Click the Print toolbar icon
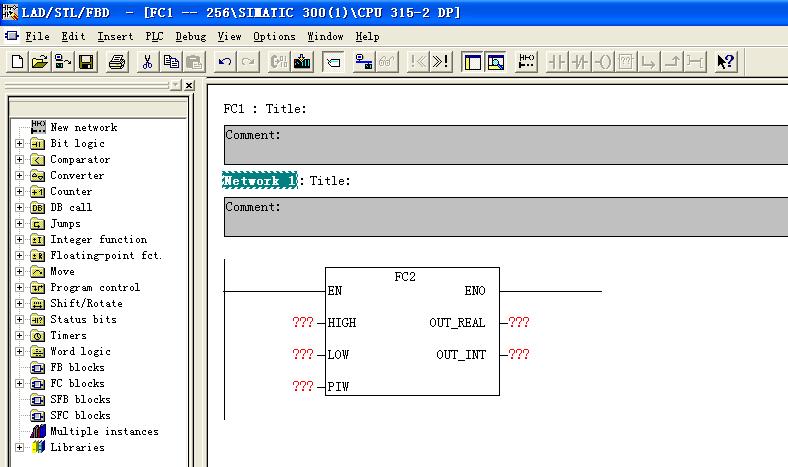Viewport: 788px width, 467px height. coord(116,62)
